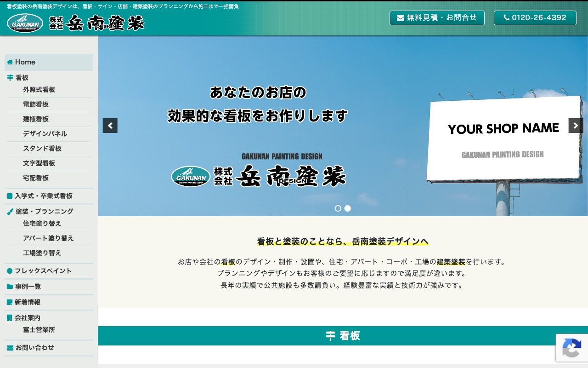Screen dimensions: 588x368
Task: Click the folder icon beside 事例一覧
Action: pyautogui.click(x=10, y=287)
